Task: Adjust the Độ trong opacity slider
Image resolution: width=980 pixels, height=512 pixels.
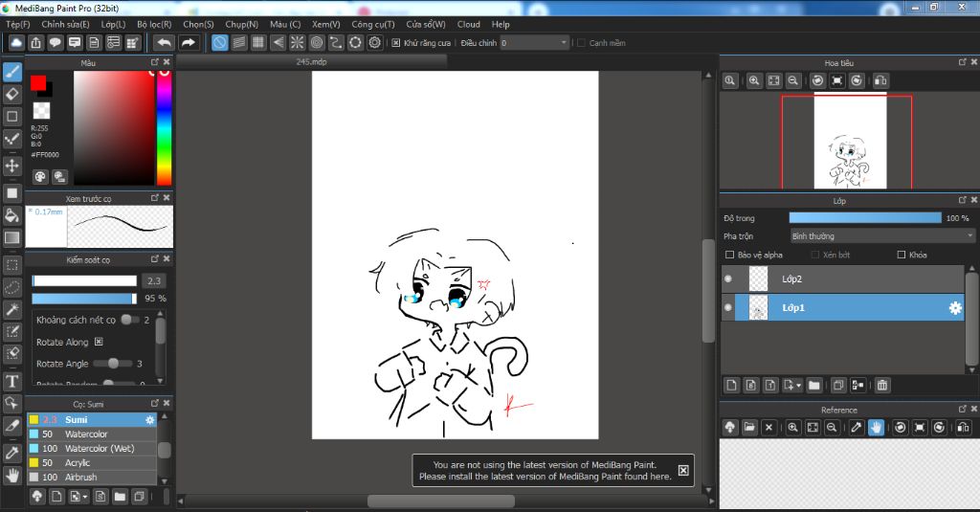Action: (x=865, y=217)
